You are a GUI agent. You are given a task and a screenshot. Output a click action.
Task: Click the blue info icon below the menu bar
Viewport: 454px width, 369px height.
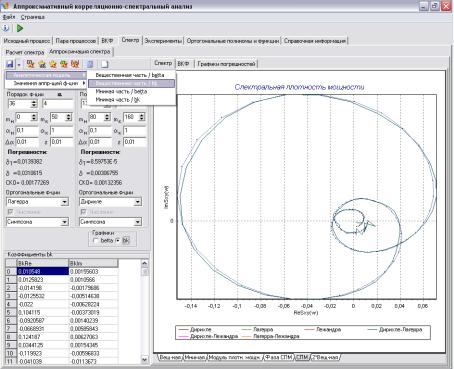point(6,28)
